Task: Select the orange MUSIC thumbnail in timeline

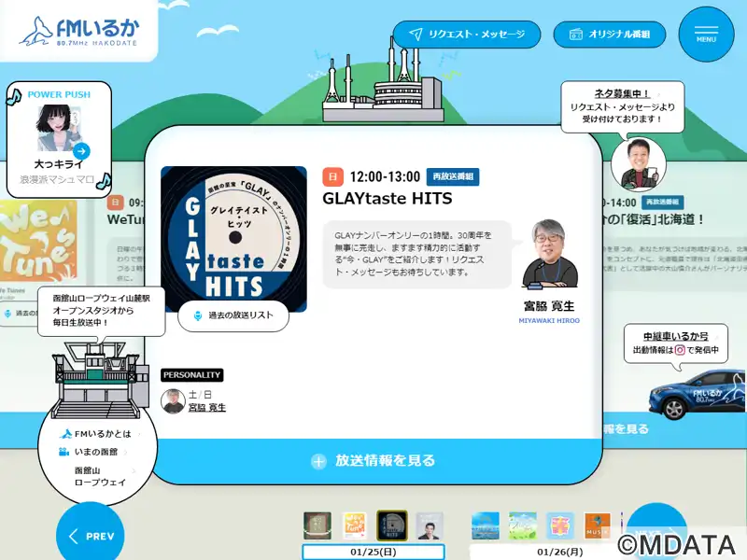Action: (597, 525)
